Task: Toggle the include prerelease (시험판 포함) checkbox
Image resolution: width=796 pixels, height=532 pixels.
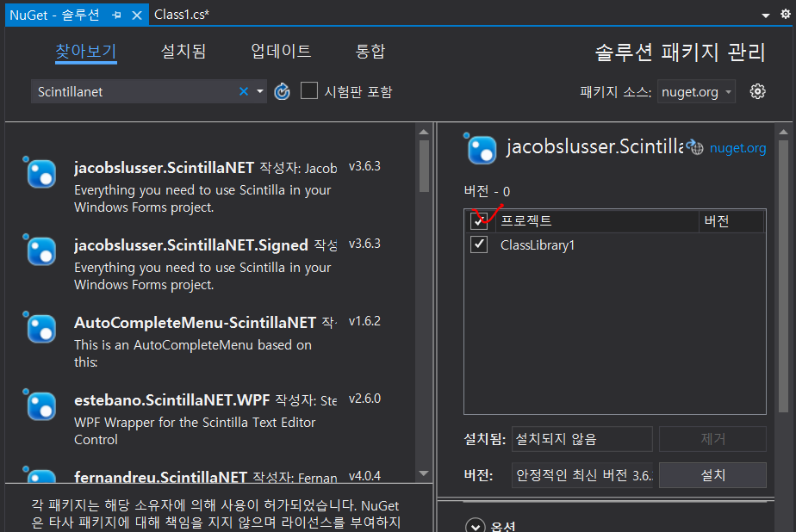Action: pyautogui.click(x=309, y=90)
